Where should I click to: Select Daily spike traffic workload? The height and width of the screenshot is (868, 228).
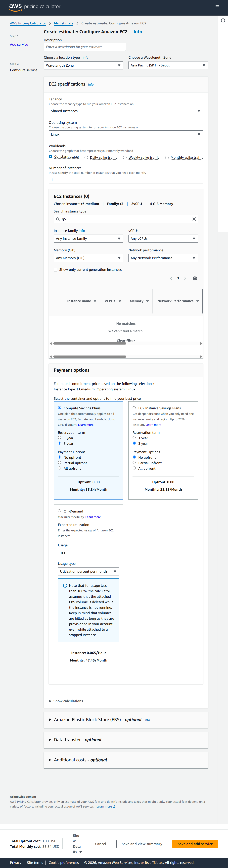(x=86, y=157)
